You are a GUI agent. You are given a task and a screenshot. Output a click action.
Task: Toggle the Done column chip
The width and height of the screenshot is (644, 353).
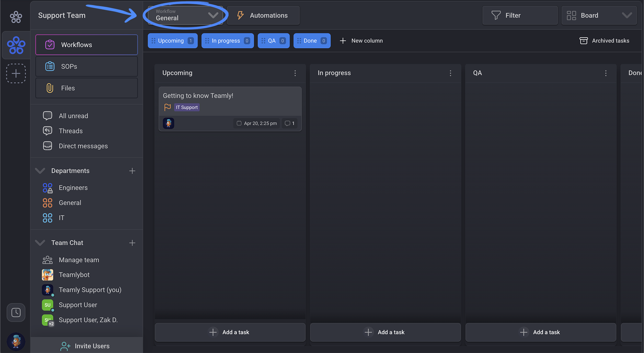coord(312,41)
